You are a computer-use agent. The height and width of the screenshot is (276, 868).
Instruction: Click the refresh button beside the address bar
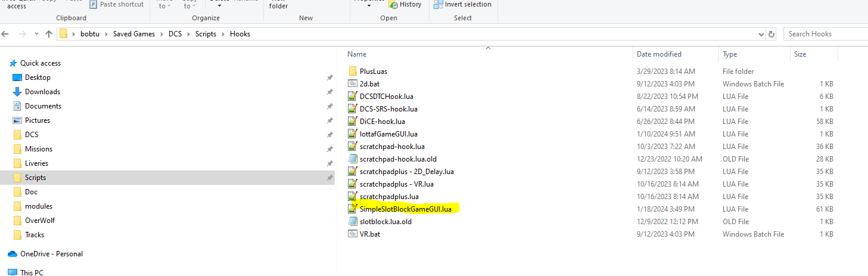click(771, 34)
